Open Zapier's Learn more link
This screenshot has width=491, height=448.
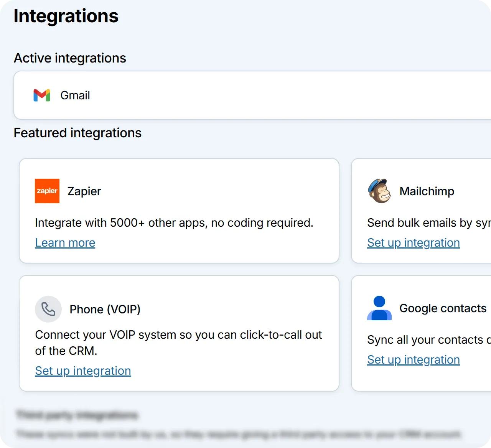(65, 243)
